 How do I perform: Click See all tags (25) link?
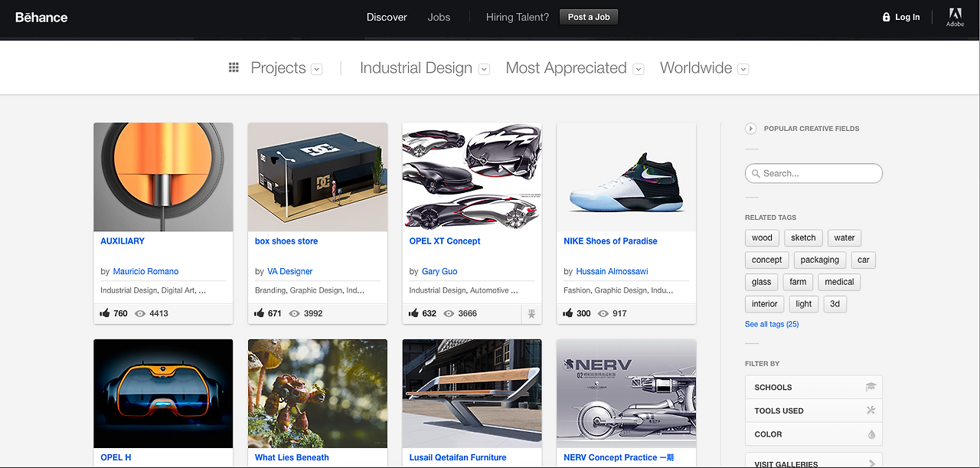772,324
